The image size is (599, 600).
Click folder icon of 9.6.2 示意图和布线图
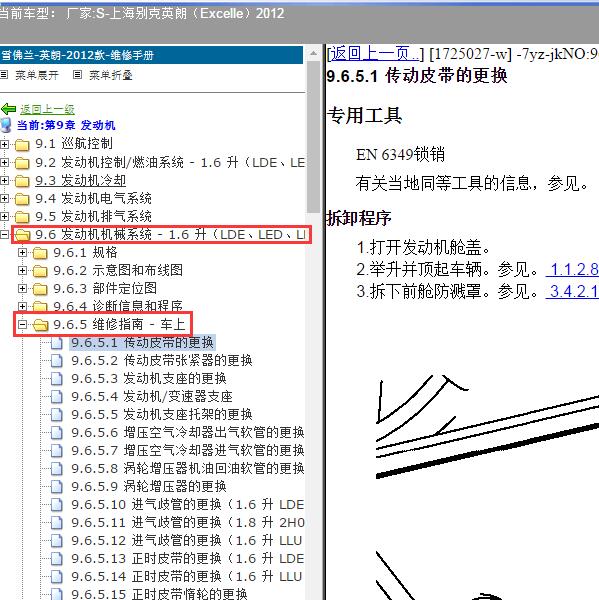click(x=40, y=271)
